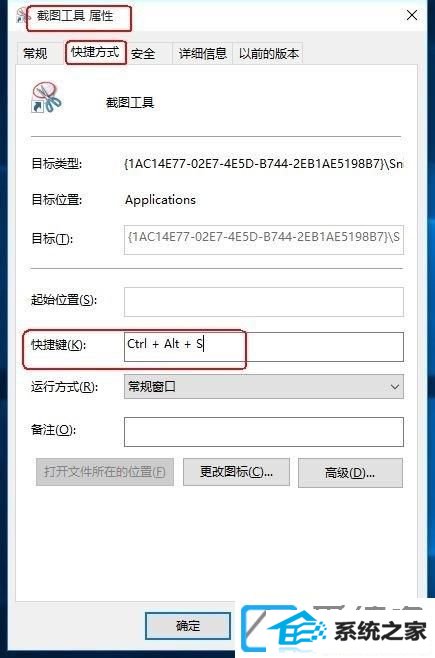Click the Applications text next to 目标位置

click(160, 200)
